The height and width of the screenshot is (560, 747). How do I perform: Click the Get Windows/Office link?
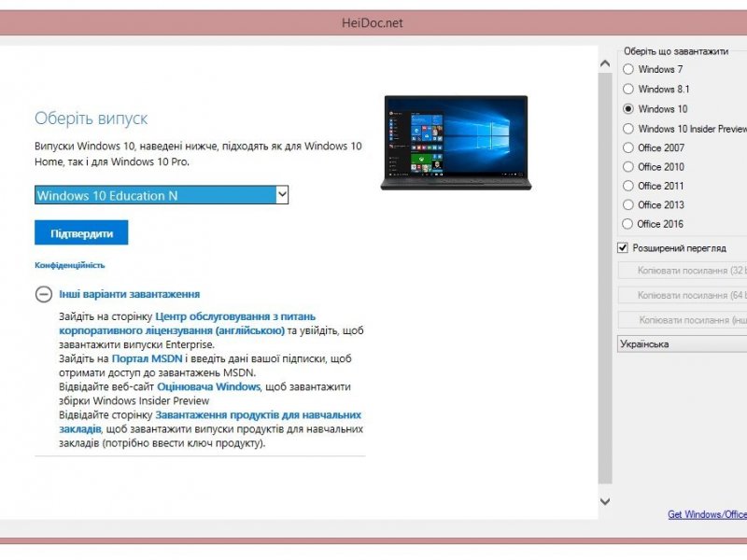pos(707,514)
